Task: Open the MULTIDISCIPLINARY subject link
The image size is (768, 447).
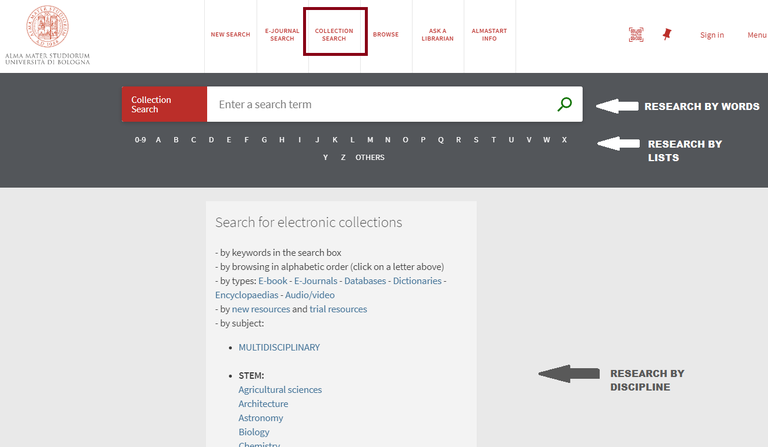Action: 279,347
